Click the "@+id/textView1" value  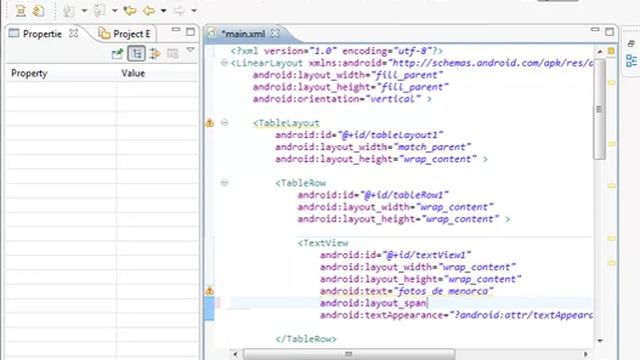coord(427,255)
